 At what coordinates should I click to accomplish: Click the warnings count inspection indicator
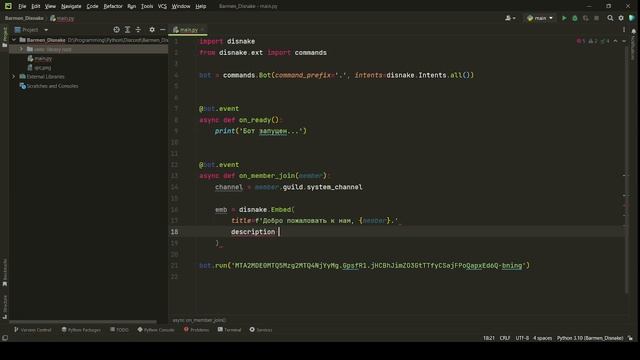(593, 41)
